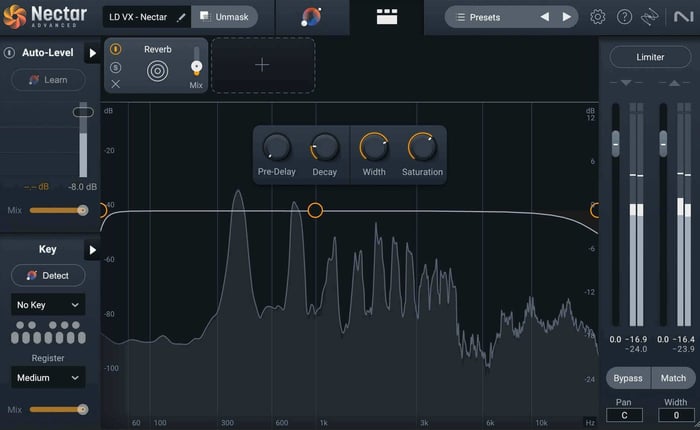Toggle Auto-Level power button
Screen dimensions: 700x430
[x=9, y=53]
